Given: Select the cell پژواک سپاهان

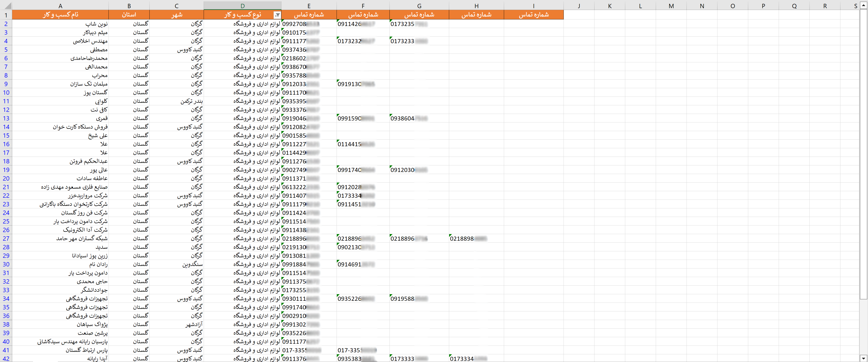Looking at the screenshot, I should point(60,324).
